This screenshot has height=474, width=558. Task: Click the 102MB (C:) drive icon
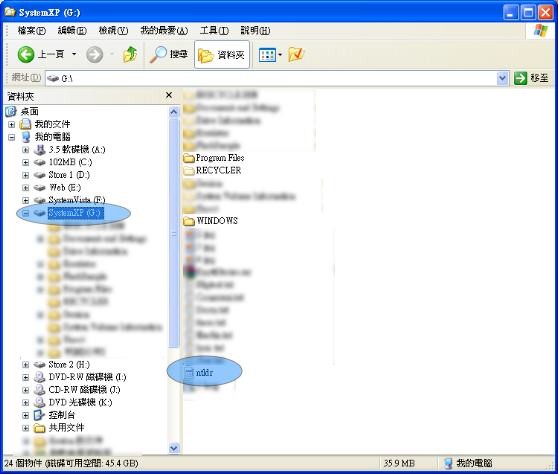click(40, 163)
